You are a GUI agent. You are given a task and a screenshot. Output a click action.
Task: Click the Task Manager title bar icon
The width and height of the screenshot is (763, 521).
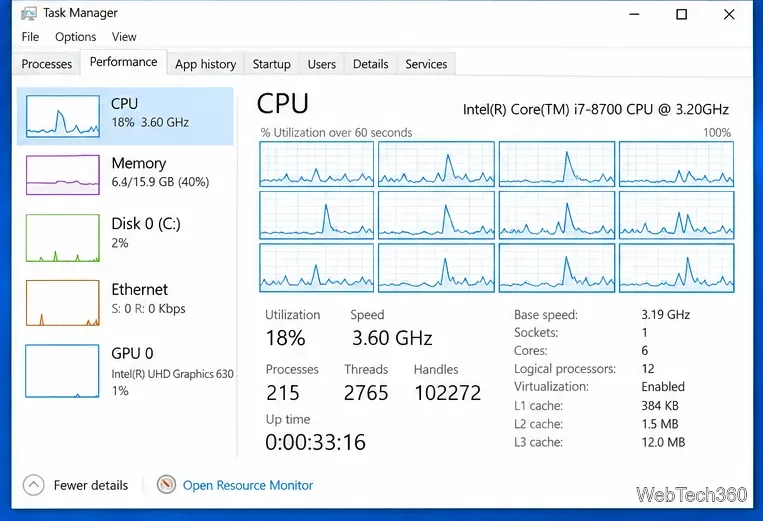coord(29,13)
